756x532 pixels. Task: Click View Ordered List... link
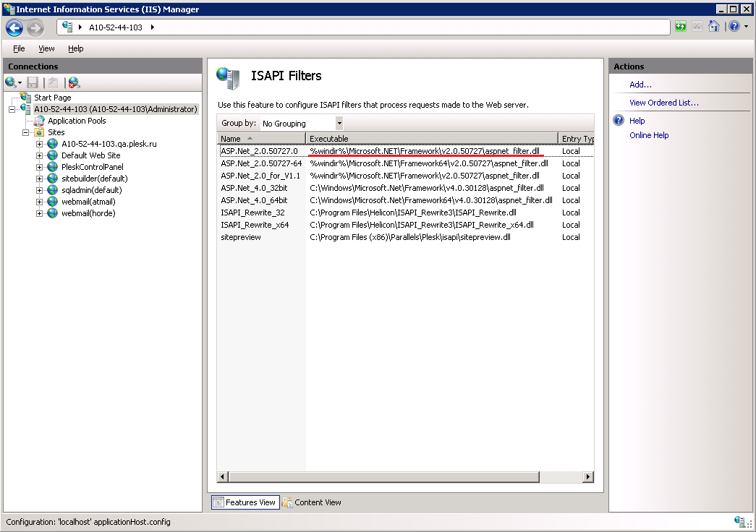click(x=663, y=103)
